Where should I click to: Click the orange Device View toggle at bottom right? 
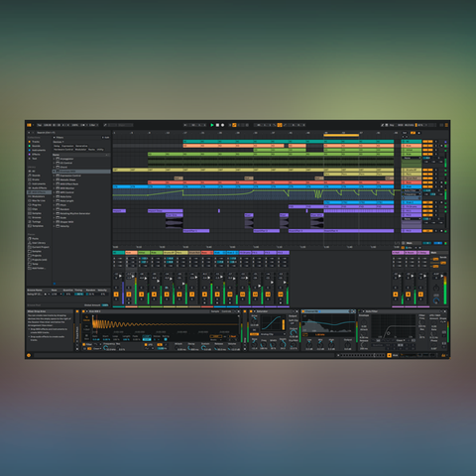(x=443, y=355)
